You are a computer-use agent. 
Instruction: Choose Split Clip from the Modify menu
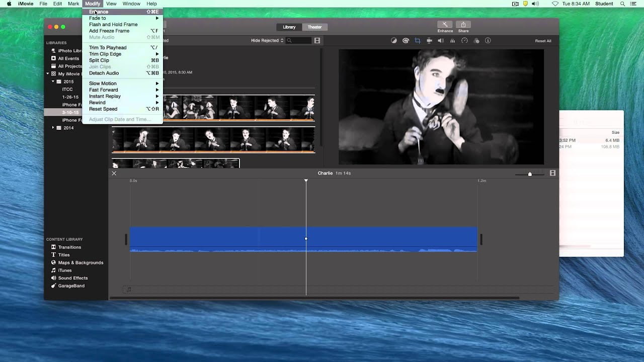[x=99, y=60]
